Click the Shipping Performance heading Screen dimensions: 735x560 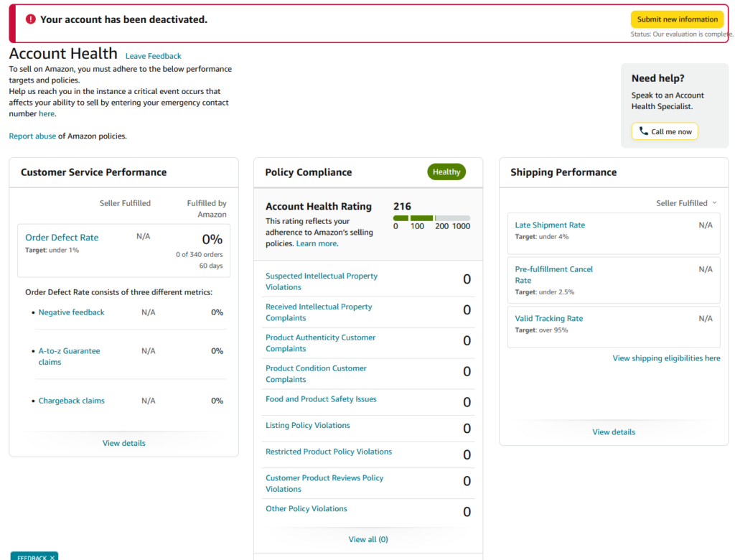point(563,172)
